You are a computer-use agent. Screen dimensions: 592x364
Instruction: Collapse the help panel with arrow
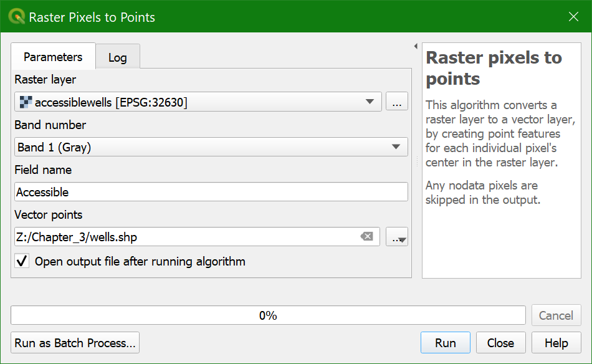416,46
